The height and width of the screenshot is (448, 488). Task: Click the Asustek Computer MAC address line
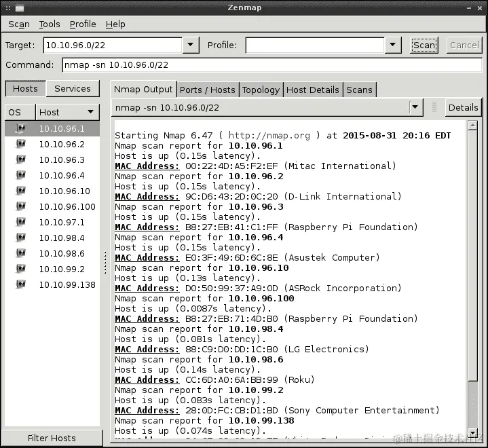[247, 257]
